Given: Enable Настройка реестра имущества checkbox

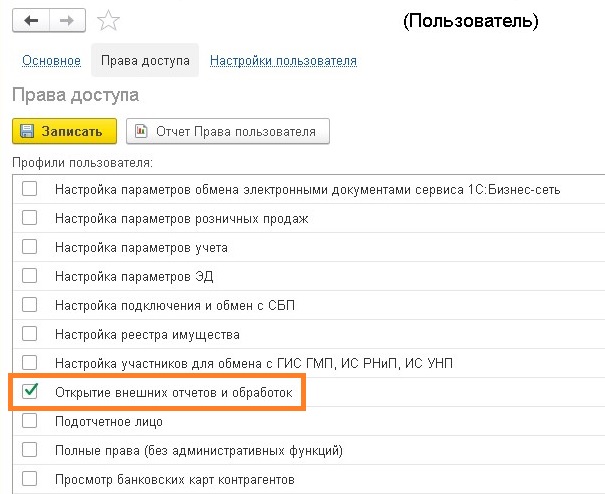Looking at the screenshot, I should pos(30,334).
